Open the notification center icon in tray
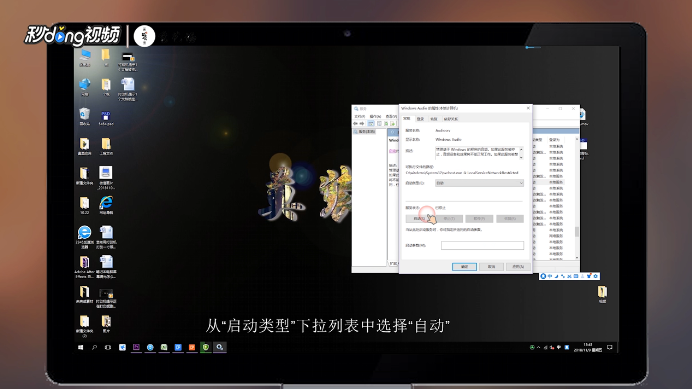This screenshot has height=389, width=692. 610,347
